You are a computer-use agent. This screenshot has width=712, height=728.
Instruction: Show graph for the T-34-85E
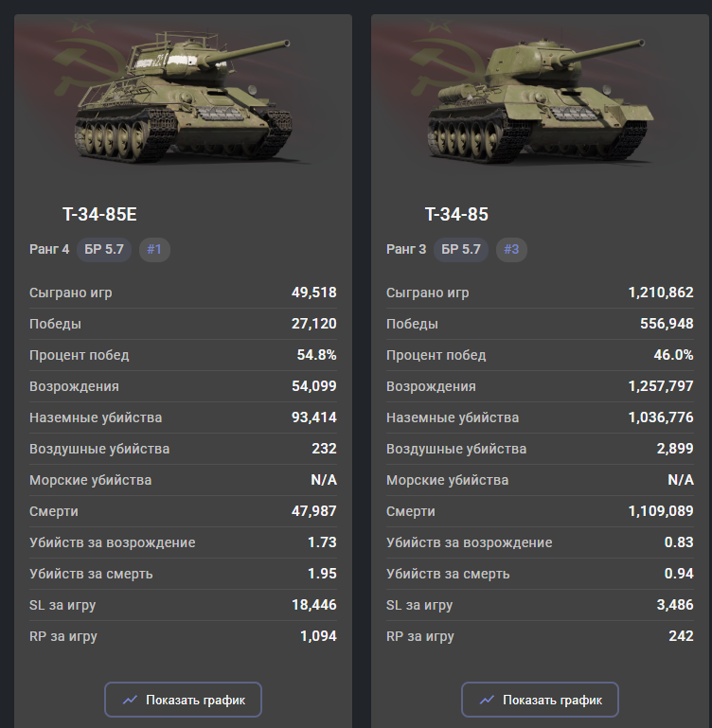tap(183, 701)
